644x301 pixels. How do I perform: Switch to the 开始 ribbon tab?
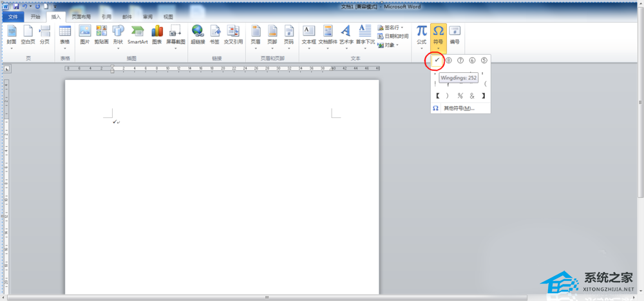[35, 17]
